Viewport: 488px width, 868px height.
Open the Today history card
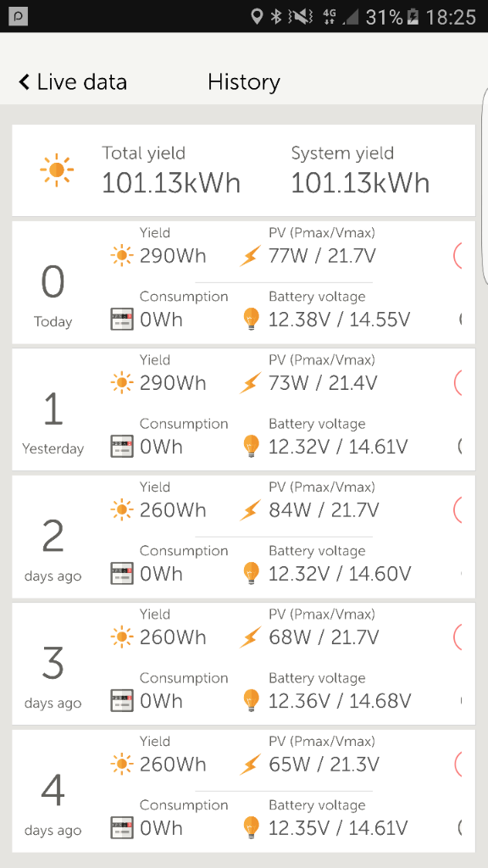click(x=243, y=282)
